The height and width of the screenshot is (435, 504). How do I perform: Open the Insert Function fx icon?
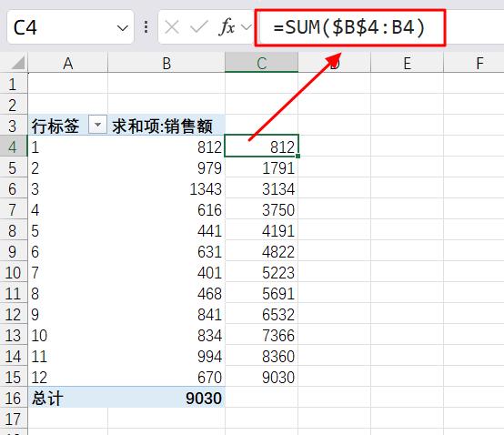(227, 27)
